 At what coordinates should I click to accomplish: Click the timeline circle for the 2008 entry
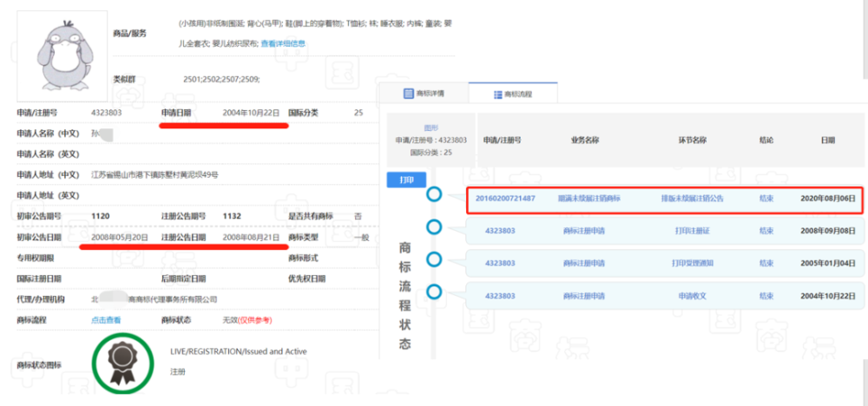[434, 226]
